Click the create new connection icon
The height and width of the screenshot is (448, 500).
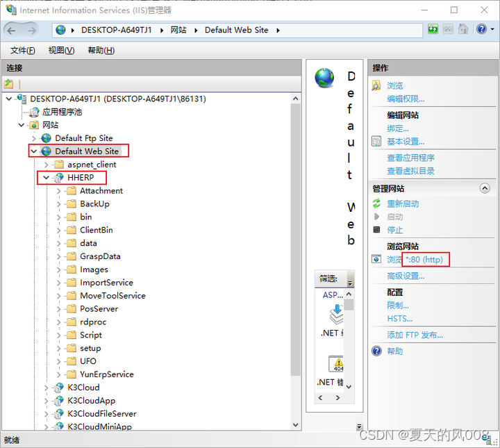click(x=9, y=84)
